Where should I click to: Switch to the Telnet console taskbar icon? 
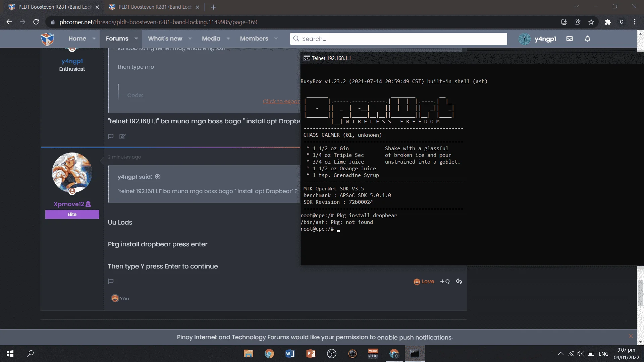point(415,354)
